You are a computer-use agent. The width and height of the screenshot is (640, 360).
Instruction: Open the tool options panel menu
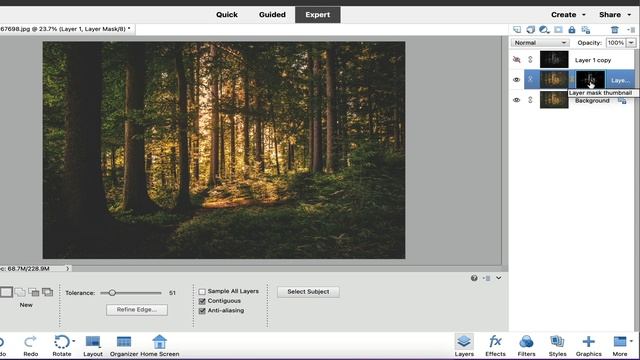tap(487, 278)
